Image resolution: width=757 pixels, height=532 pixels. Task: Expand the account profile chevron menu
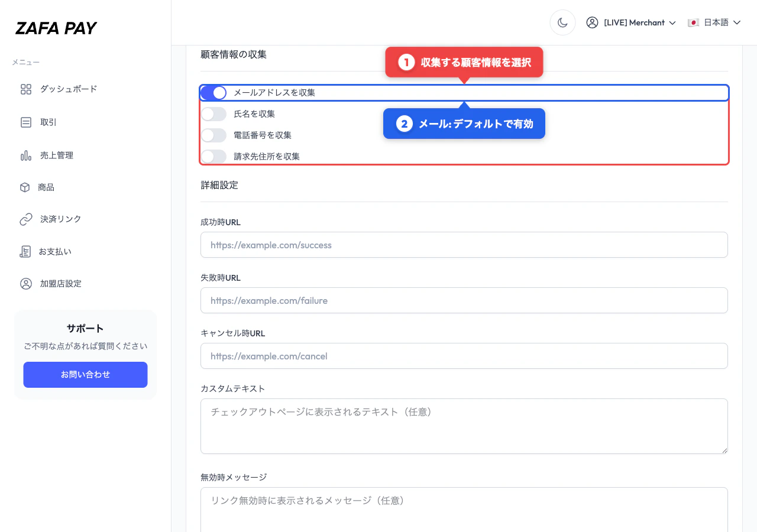(673, 22)
